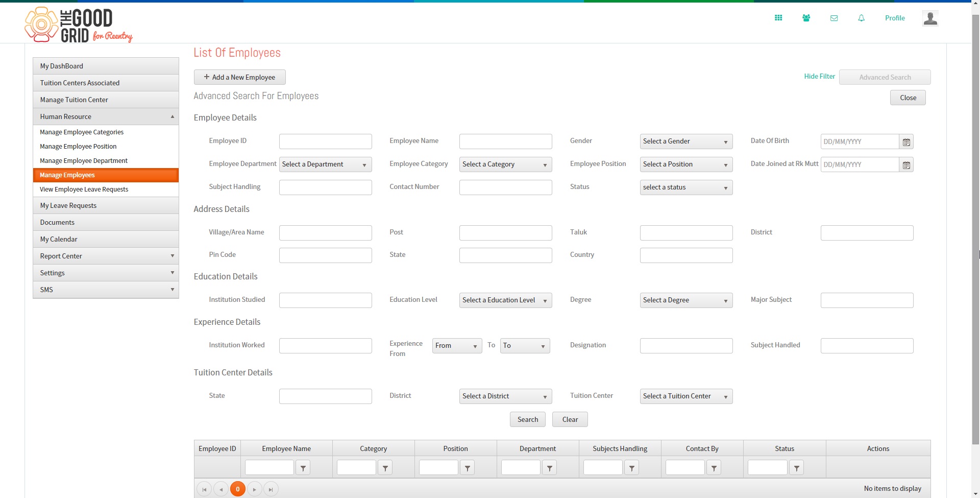Click the users group icon in header
Screen dimensions: 980x498
(x=806, y=18)
